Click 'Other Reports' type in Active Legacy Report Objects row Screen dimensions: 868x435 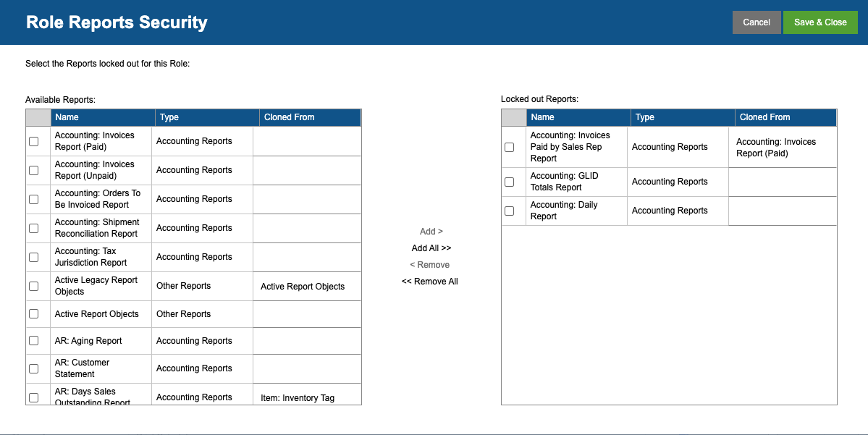click(183, 286)
